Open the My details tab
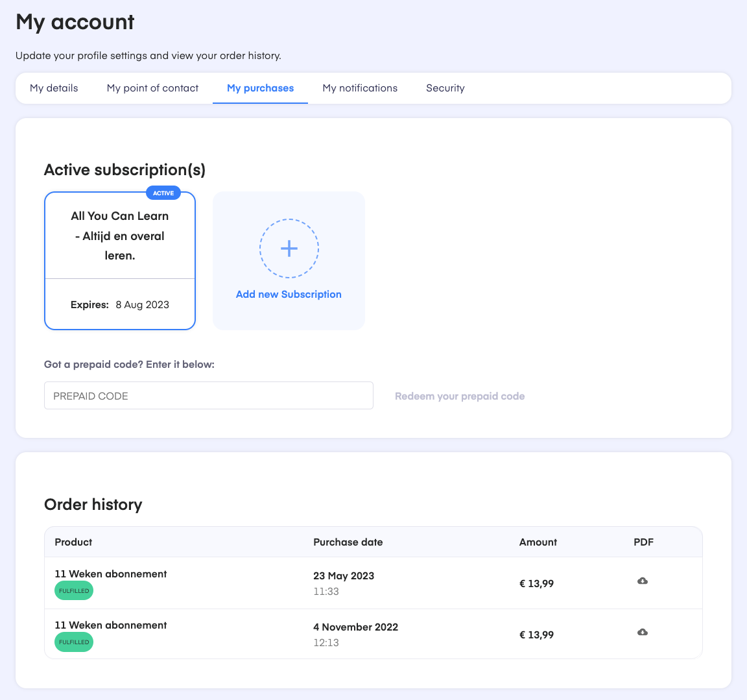The width and height of the screenshot is (747, 700). click(x=54, y=88)
